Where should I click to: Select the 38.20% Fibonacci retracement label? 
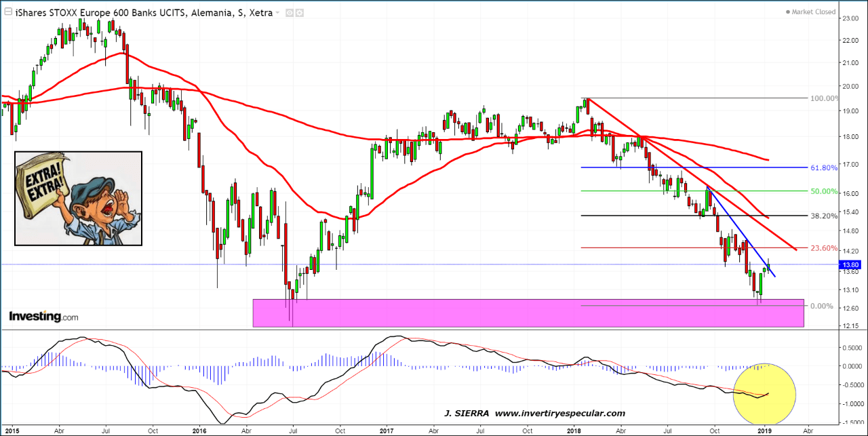824,216
